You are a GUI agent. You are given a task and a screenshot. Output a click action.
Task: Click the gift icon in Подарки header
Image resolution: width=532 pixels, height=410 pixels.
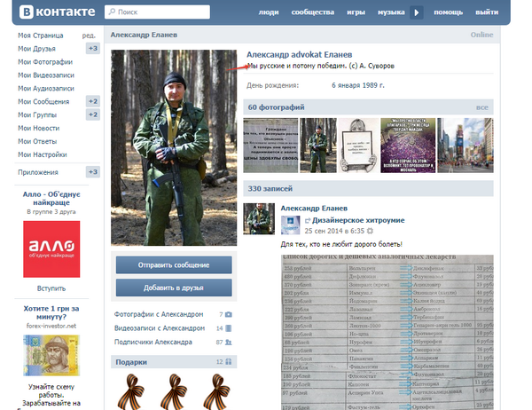point(229,362)
